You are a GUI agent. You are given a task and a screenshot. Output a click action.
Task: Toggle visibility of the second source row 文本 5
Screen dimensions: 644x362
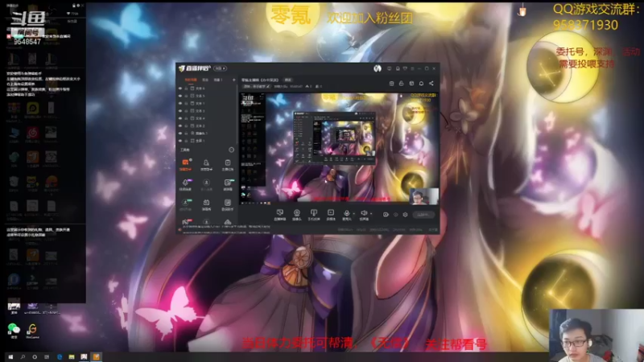click(x=180, y=96)
